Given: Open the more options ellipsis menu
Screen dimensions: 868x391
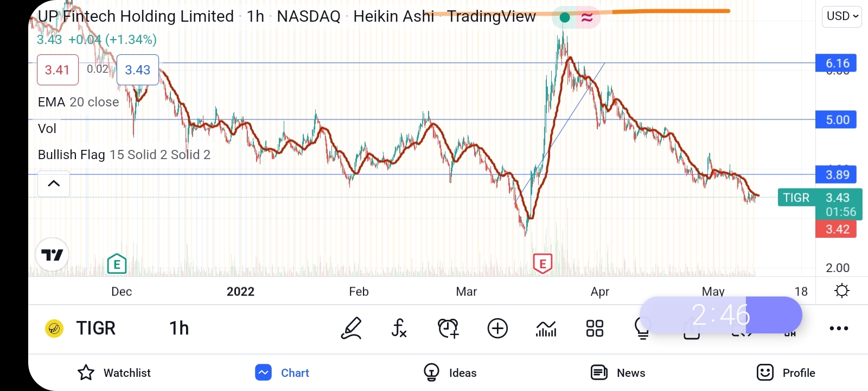Looking at the screenshot, I should pos(839,328).
